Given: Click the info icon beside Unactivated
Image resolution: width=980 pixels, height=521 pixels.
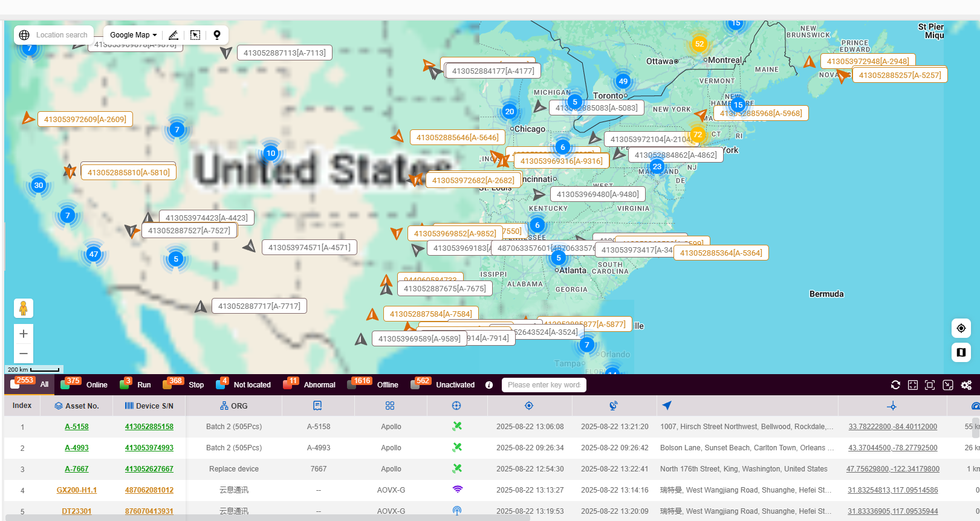Looking at the screenshot, I should pos(489,385).
